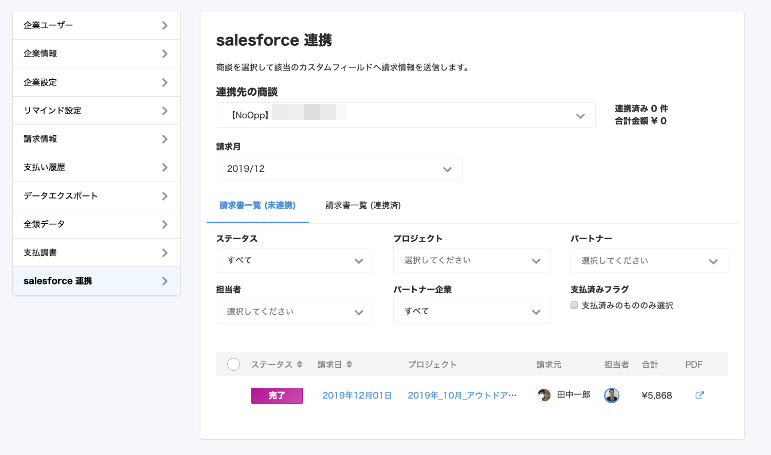
Task: Check the 支払済みのもののみ選択 checkbox
Action: (x=574, y=305)
